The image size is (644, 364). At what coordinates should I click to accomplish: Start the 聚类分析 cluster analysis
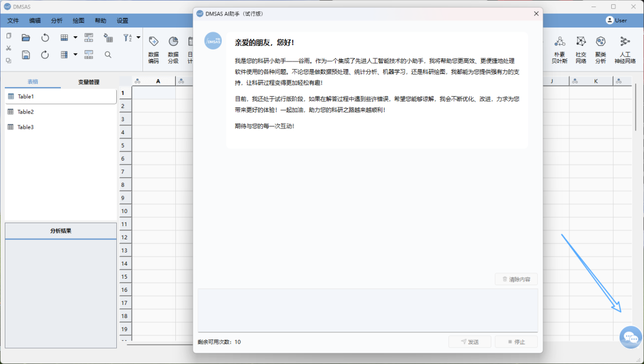click(600, 48)
